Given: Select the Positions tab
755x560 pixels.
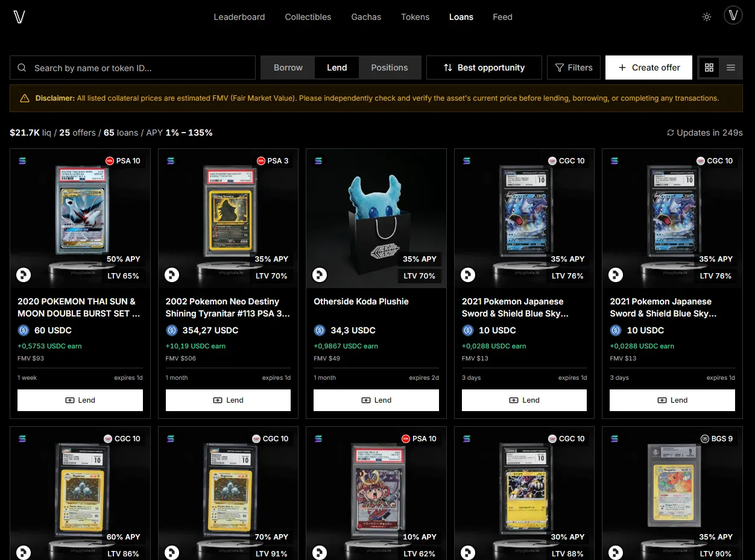Looking at the screenshot, I should 390,68.
